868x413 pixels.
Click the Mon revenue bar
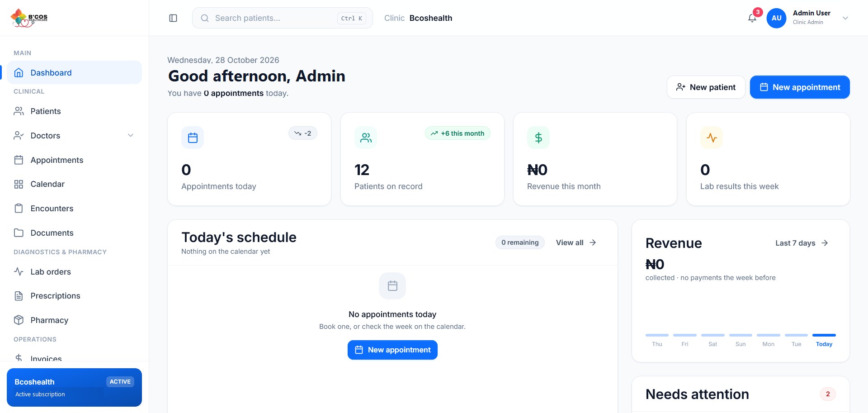(x=769, y=335)
